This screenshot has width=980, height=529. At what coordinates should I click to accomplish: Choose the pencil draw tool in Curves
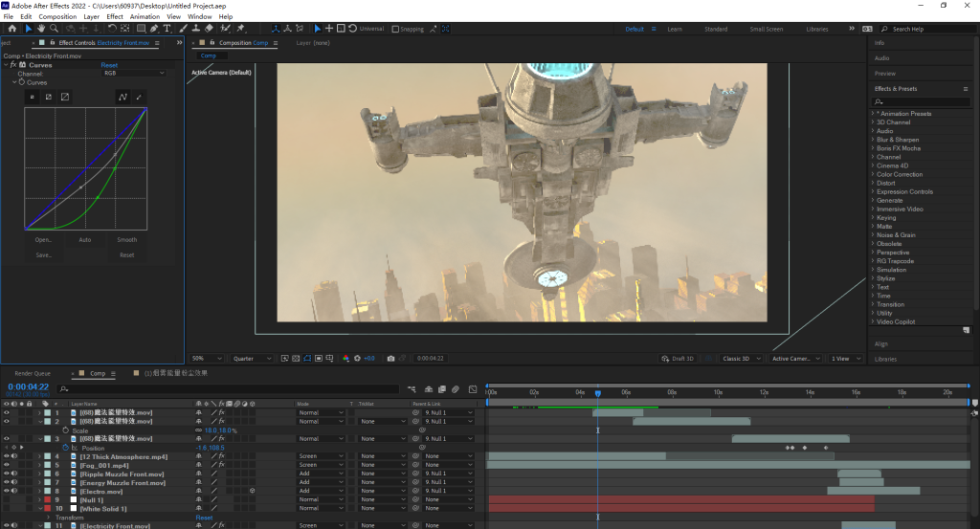(139, 97)
